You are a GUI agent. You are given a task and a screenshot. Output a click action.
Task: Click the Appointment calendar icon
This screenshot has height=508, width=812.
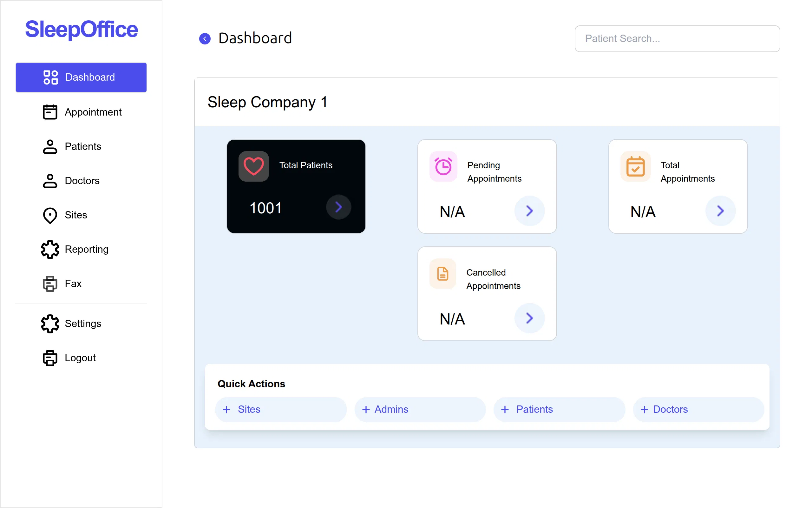tap(50, 112)
